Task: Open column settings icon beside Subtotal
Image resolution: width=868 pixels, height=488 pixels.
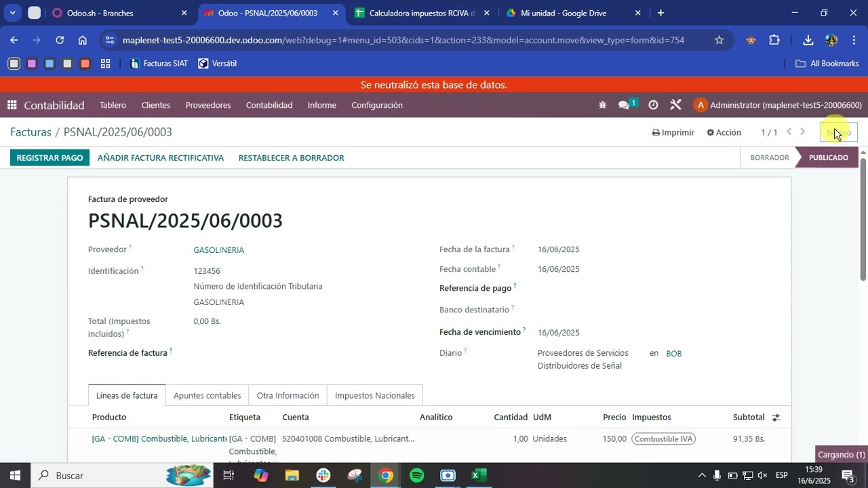Action: pyautogui.click(x=776, y=418)
